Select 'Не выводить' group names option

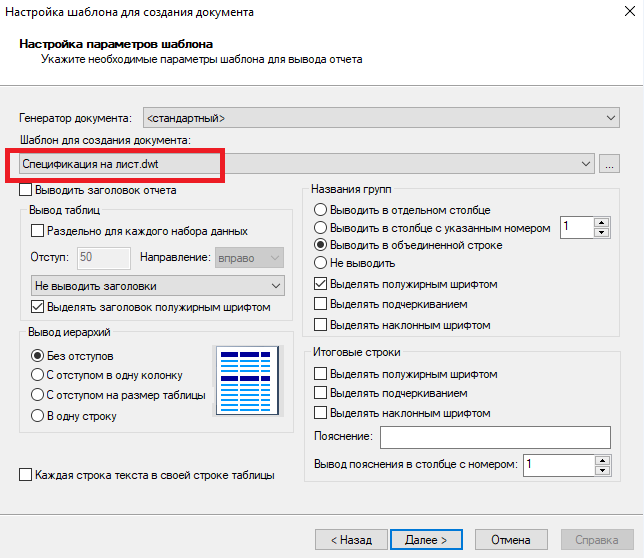(x=321, y=262)
